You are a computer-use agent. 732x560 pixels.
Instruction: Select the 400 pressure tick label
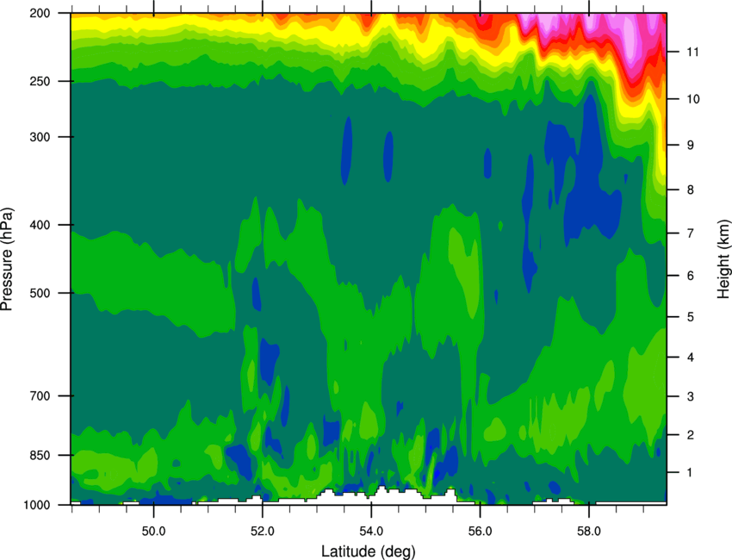pyautogui.click(x=40, y=225)
